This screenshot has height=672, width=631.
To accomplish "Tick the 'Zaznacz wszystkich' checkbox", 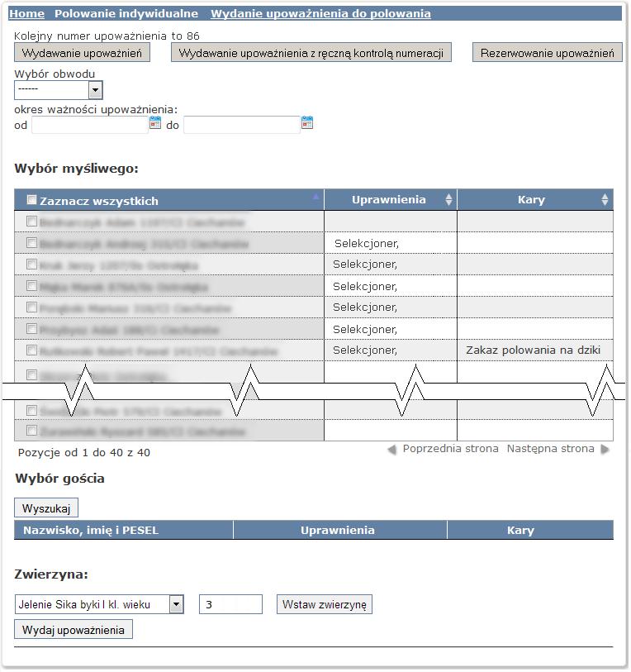I will pos(31,200).
